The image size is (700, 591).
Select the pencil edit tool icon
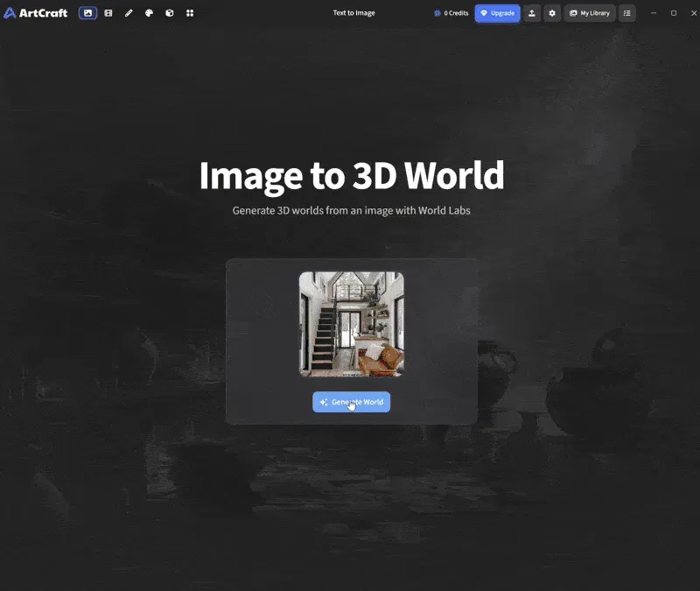129,13
